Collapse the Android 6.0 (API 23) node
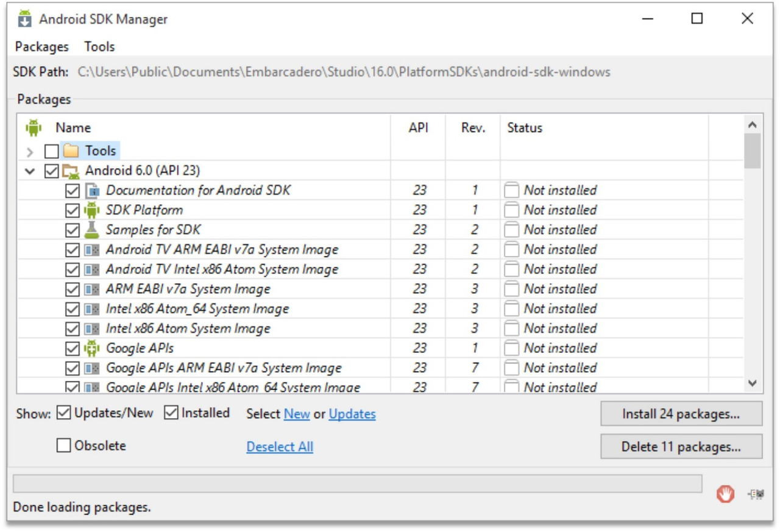Screen dimensions: 780x532 pyautogui.click(x=30, y=171)
